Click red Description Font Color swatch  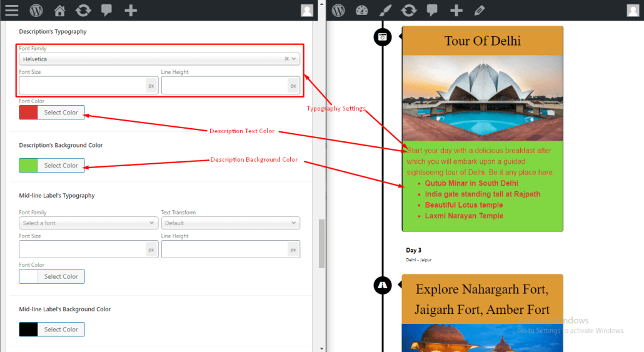coord(28,113)
